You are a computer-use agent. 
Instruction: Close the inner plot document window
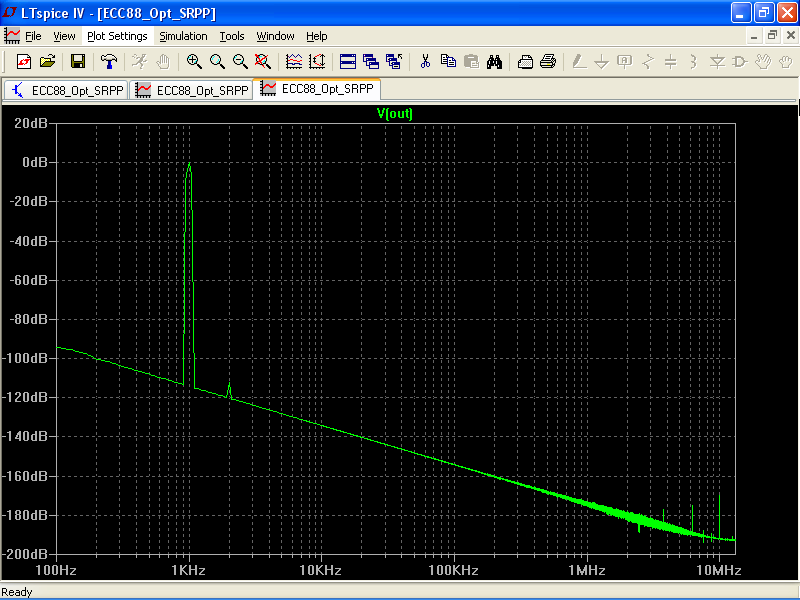(791, 36)
